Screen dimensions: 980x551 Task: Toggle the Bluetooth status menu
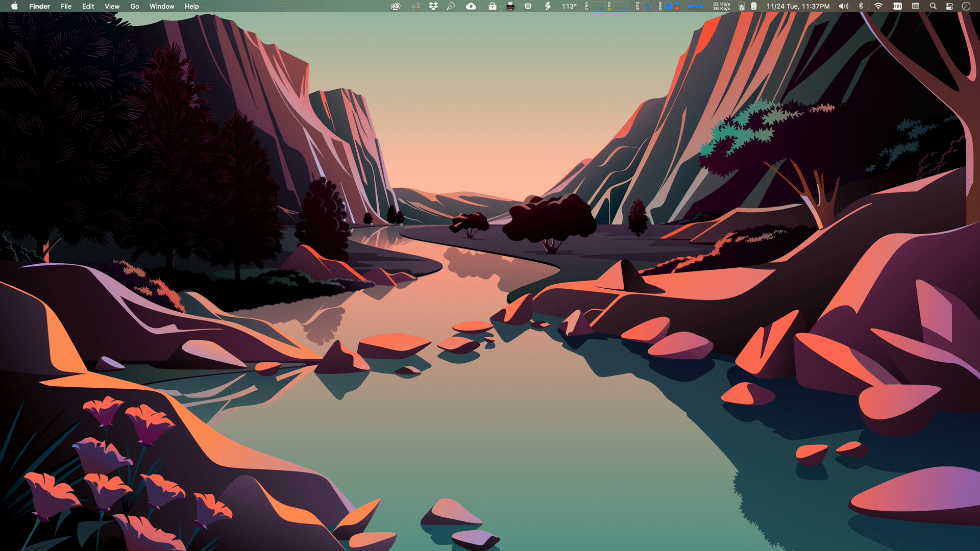pyautogui.click(x=861, y=6)
